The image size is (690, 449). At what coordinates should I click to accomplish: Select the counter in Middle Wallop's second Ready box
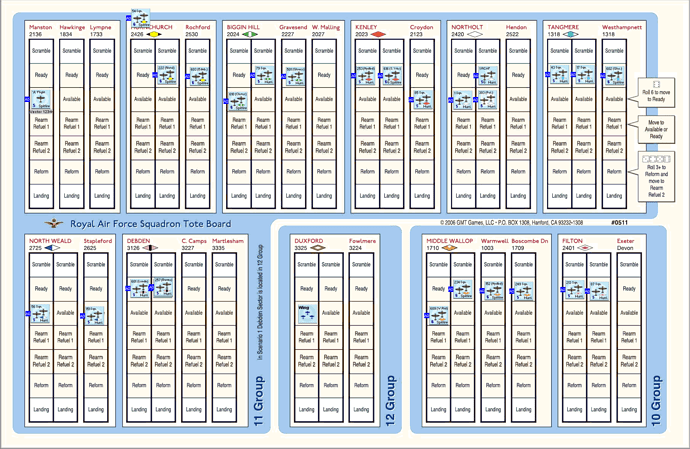[x=463, y=289]
